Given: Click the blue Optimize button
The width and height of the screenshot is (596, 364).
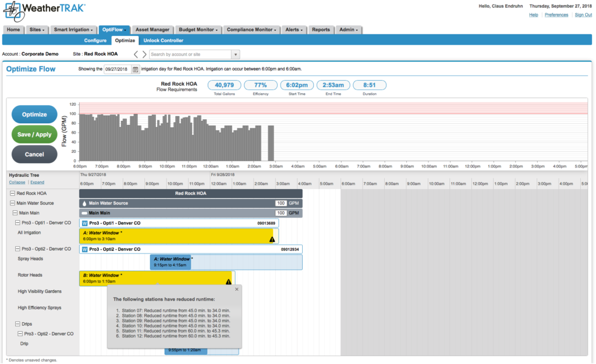Looking at the screenshot, I should point(34,114).
